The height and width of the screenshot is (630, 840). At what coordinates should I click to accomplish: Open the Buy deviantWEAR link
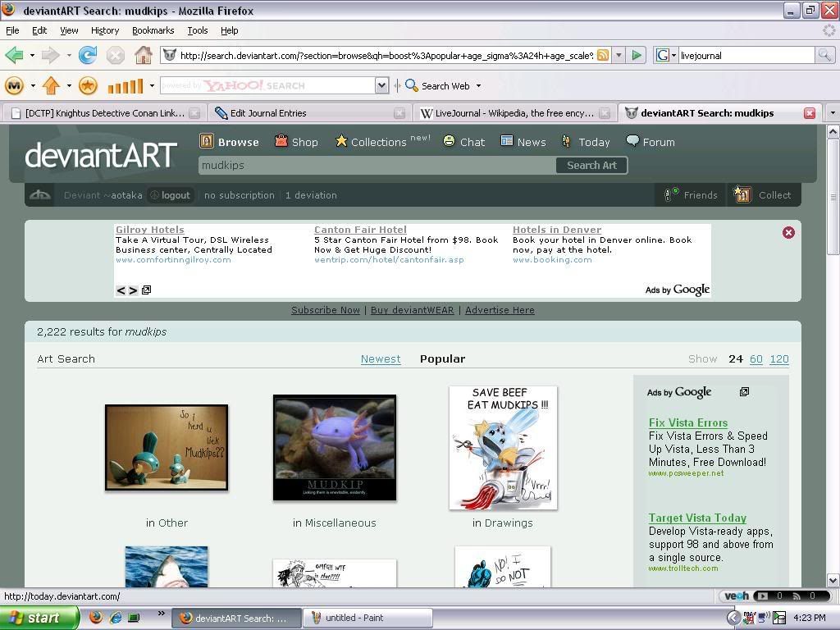[412, 310]
